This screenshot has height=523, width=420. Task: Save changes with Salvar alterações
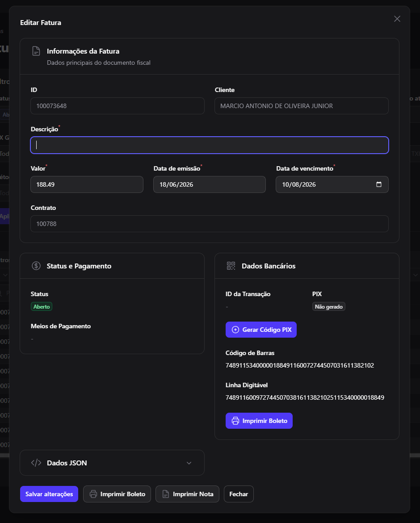(49, 494)
